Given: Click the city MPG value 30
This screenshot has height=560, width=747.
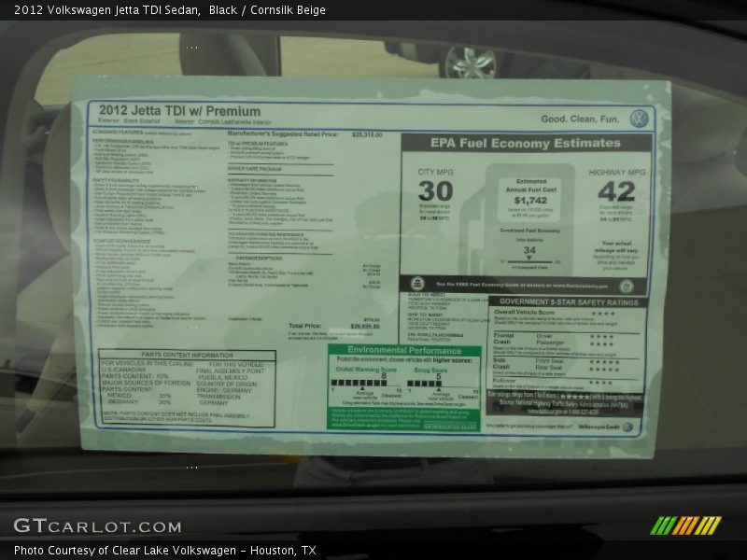Looking at the screenshot, I should (x=435, y=191).
